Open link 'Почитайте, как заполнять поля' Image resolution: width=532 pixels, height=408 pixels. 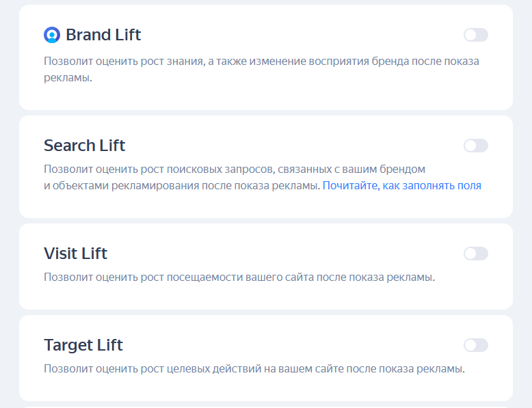[x=401, y=185]
